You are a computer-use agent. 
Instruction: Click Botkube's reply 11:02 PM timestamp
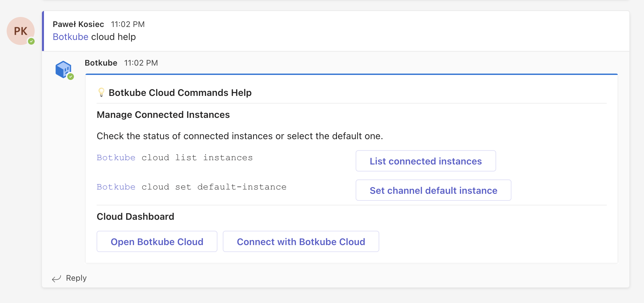(x=141, y=63)
